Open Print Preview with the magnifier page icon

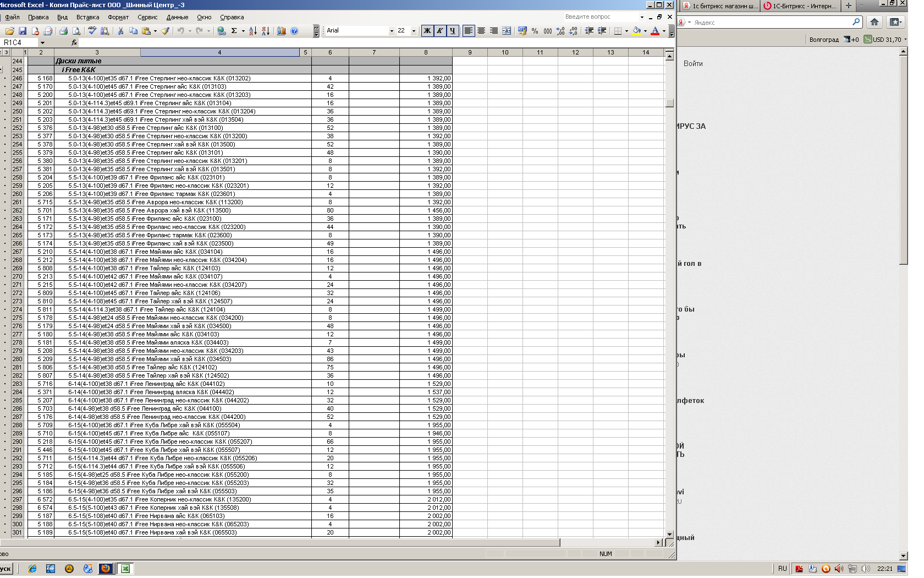click(76, 31)
